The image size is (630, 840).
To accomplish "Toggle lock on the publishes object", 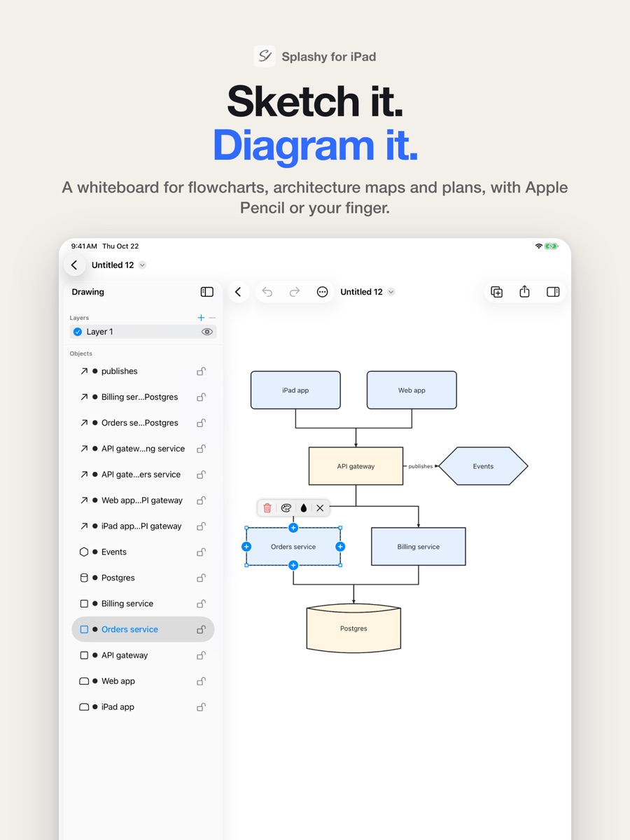I will click(201, 371).
